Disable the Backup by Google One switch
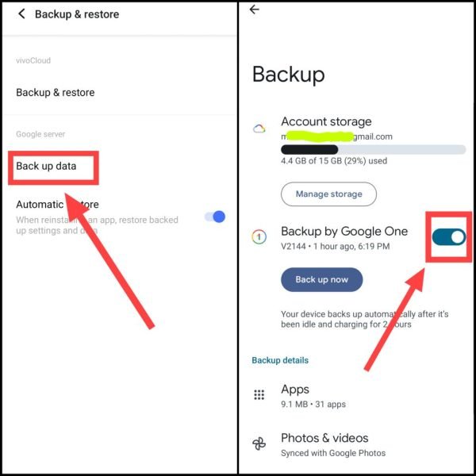Viewport: 476px width, 476px height. 449,236
